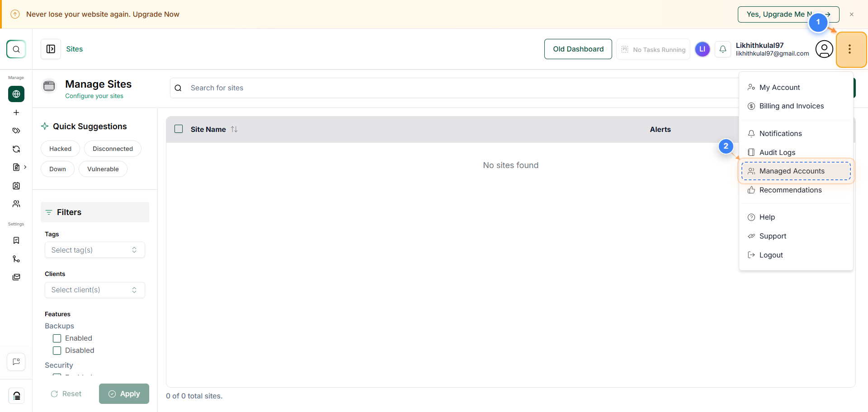This screenshot has height=412, width=868.
Task: Open Notifications menu item
Action: click(x=796, y=134)
